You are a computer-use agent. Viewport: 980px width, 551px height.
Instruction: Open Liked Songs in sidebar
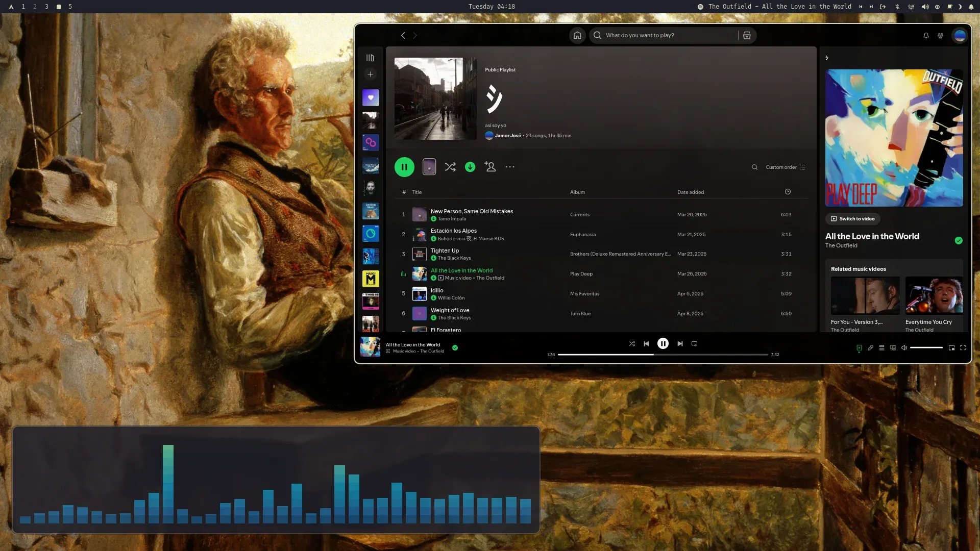pyautogui.click(x=371, y=97)
